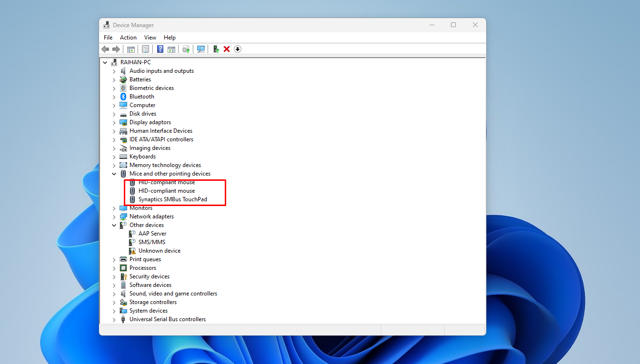Click the computer tower with green arrow icon

tap(216, 49)
